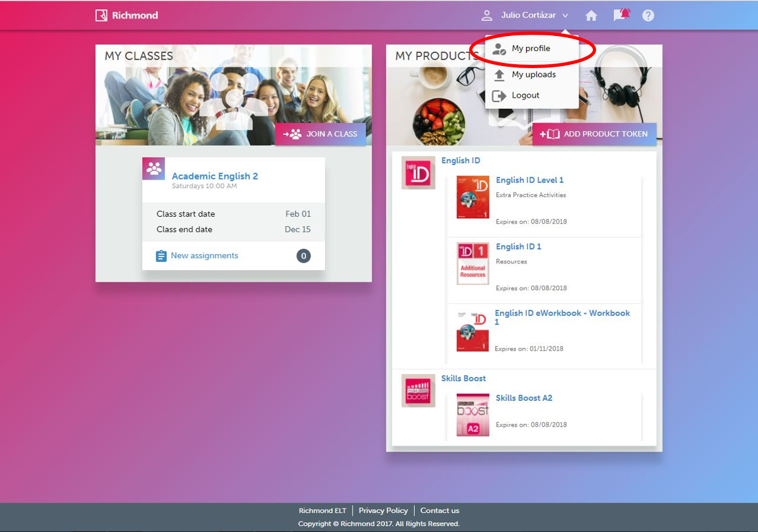The height and width of the screenshot is (532, 758).
Task: Open the Help question mark icon
Action: point(648,16)
